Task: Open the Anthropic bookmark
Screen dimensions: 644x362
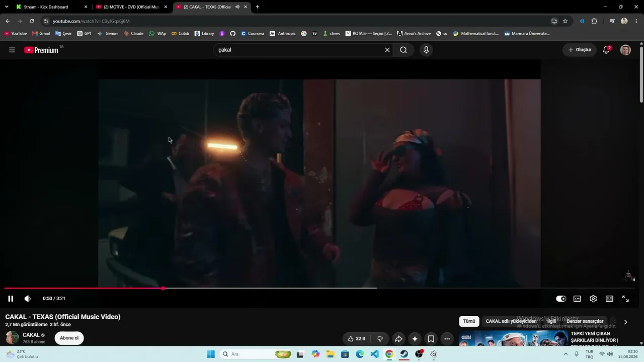Action: pyautogui.click(x=283, y=34)
